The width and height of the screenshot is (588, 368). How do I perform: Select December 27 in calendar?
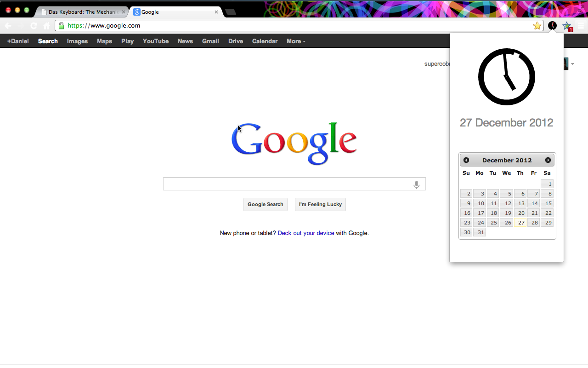[520, 223]
